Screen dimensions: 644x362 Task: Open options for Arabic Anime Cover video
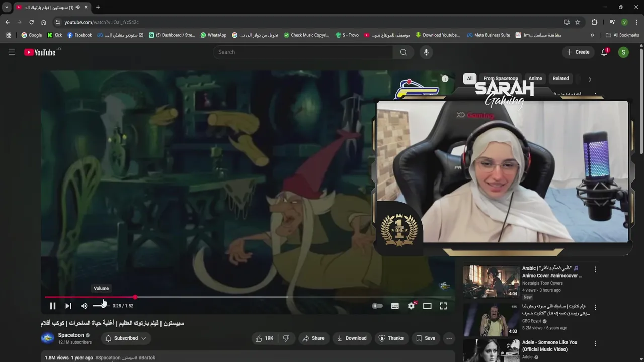click(x=595, y=269)
